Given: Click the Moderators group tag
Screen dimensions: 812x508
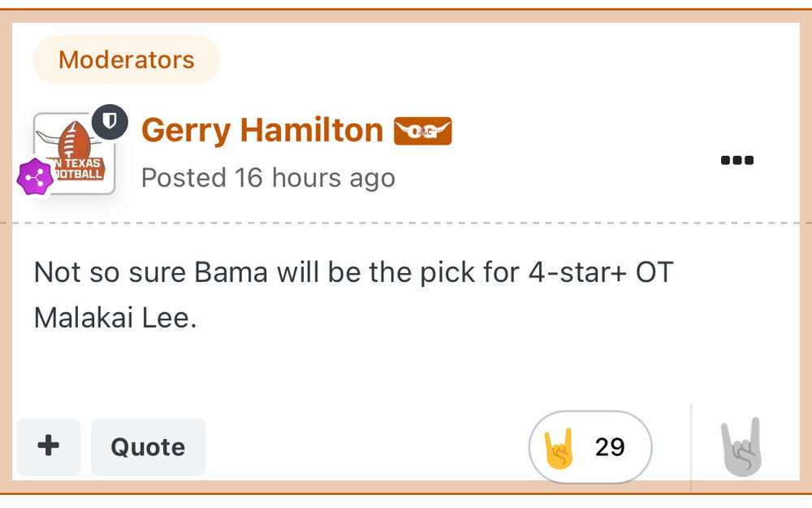Looking at the screenshot, I should (127, 60).
